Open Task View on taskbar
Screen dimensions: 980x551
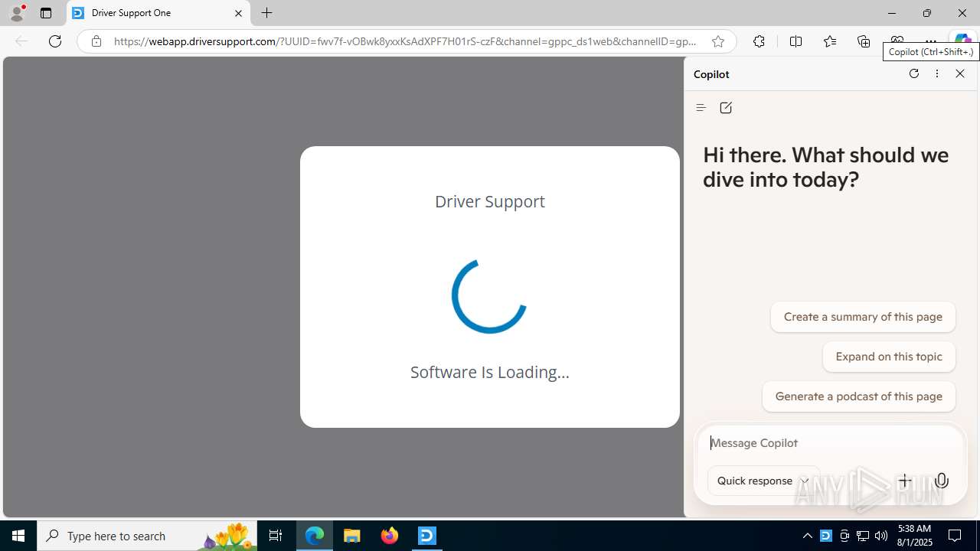pyautogui.click(x=276, y=536)
